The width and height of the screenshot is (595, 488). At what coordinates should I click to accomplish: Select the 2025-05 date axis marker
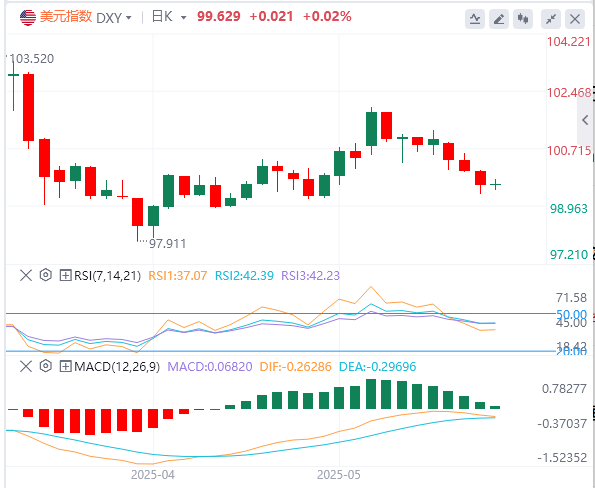(339, 475)
